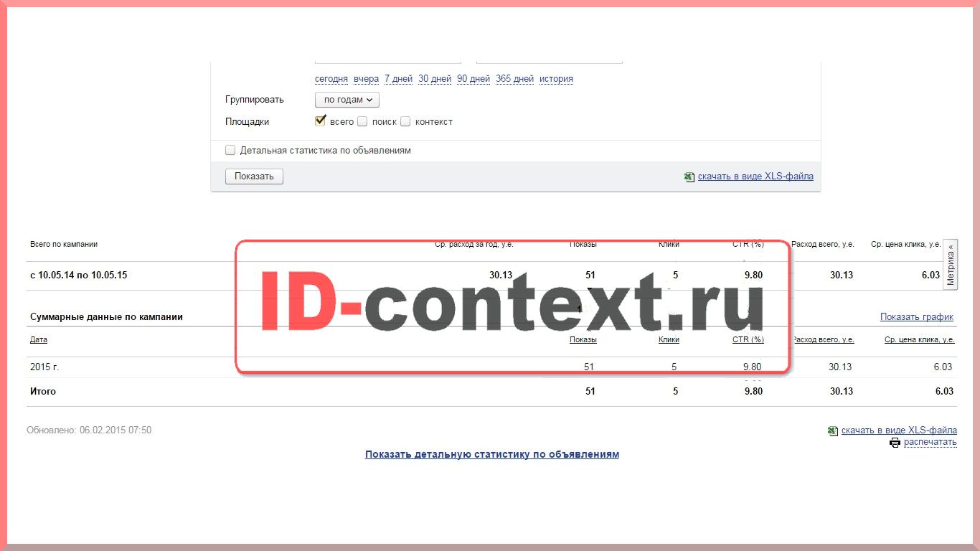Choose the 365 дней period
The width and height of the screenshot is (980, 551).
(x=514, y=79)
